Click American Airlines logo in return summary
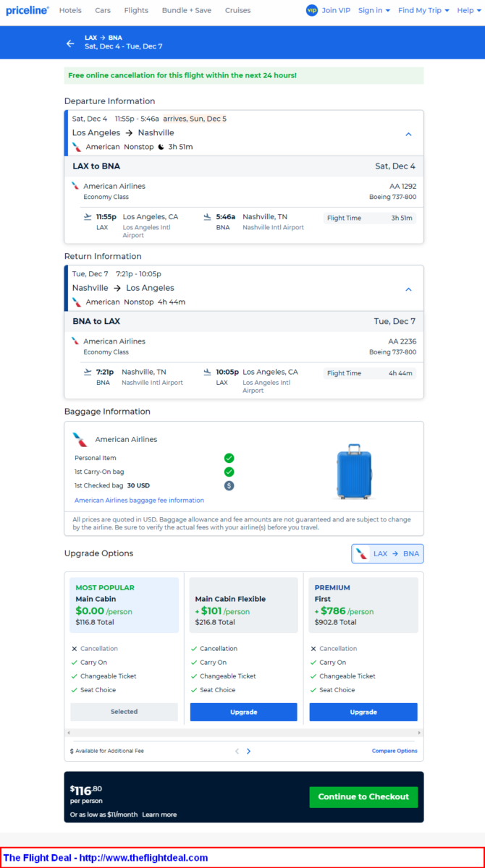Viewport: 485px width, 868px height. click(x=77, y=302)
